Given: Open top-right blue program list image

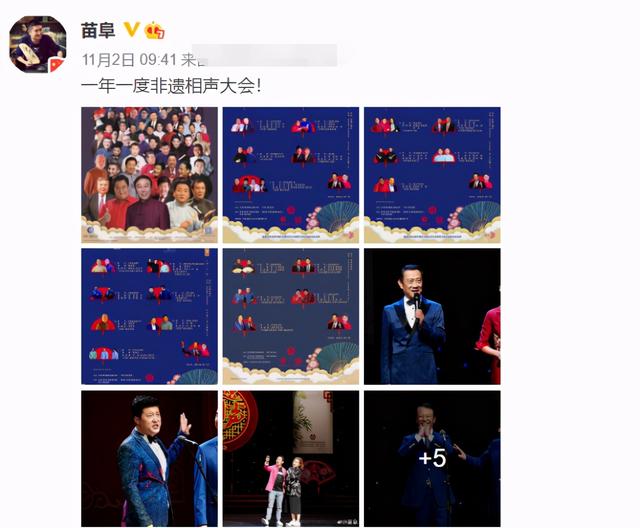Looking at the screenshot, I should click(x=432, y=175).
